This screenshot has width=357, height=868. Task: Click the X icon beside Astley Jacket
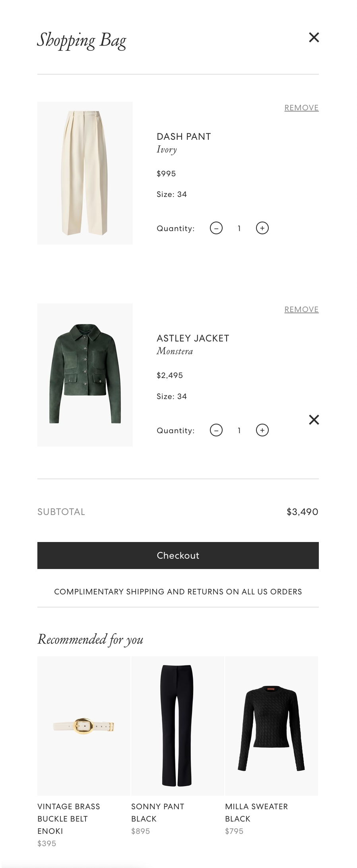point(314,420)
